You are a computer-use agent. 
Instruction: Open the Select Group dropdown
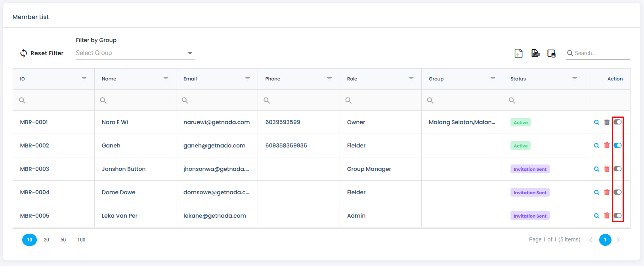(135, 53)
